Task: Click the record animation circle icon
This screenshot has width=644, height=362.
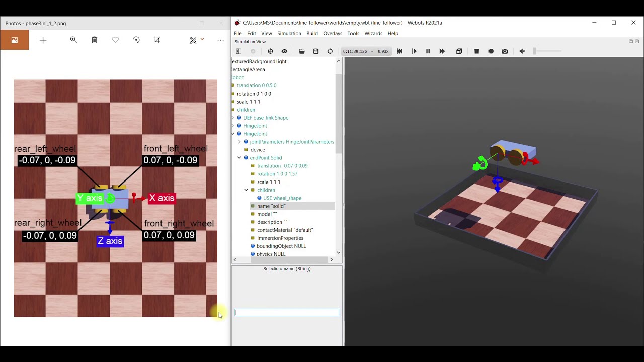Action: click(x=491, y=51)
